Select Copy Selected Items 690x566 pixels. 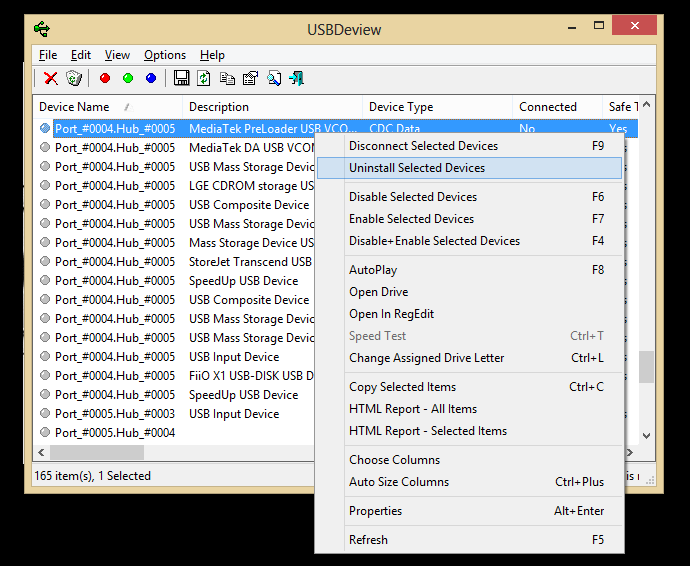pyautogui.click(x=469, y=387)
